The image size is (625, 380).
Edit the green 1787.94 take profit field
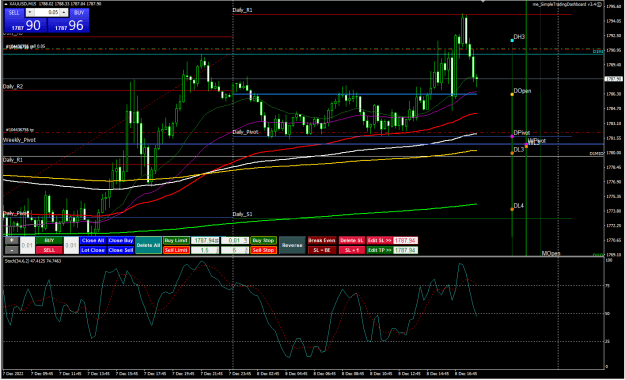[x=405, y=250]
